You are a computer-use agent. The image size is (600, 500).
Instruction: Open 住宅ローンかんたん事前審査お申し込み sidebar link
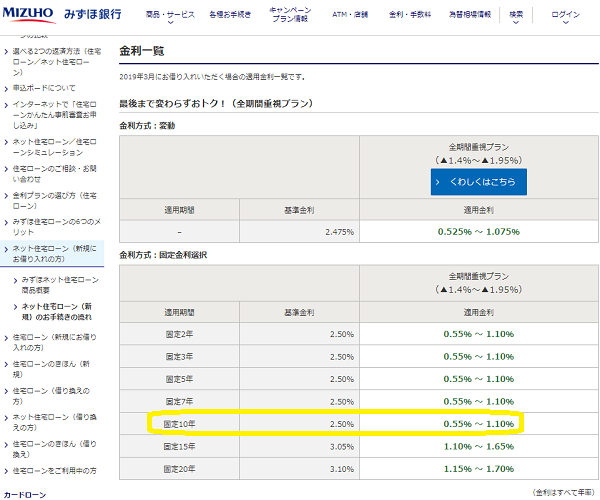[x=55, y=114]
